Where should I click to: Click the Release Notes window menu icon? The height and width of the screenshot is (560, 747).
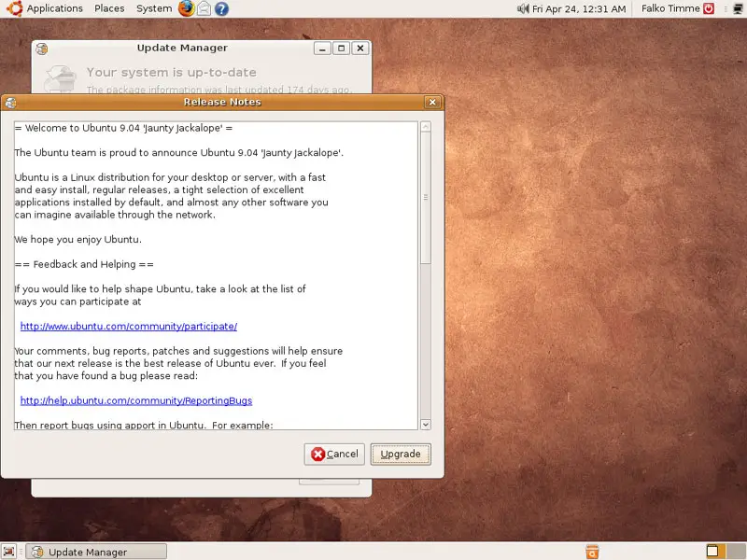[11, 103]
